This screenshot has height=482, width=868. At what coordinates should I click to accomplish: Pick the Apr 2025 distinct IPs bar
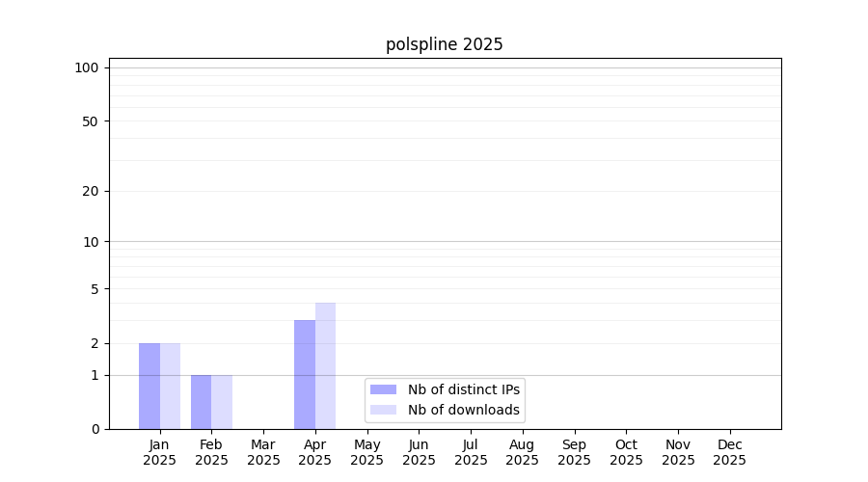click(x=305, y=374)
